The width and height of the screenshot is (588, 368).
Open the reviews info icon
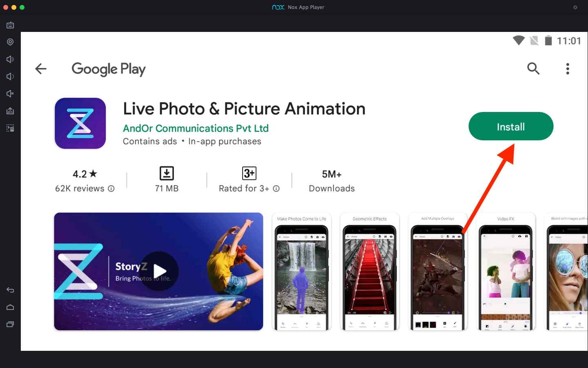[111, 188]
